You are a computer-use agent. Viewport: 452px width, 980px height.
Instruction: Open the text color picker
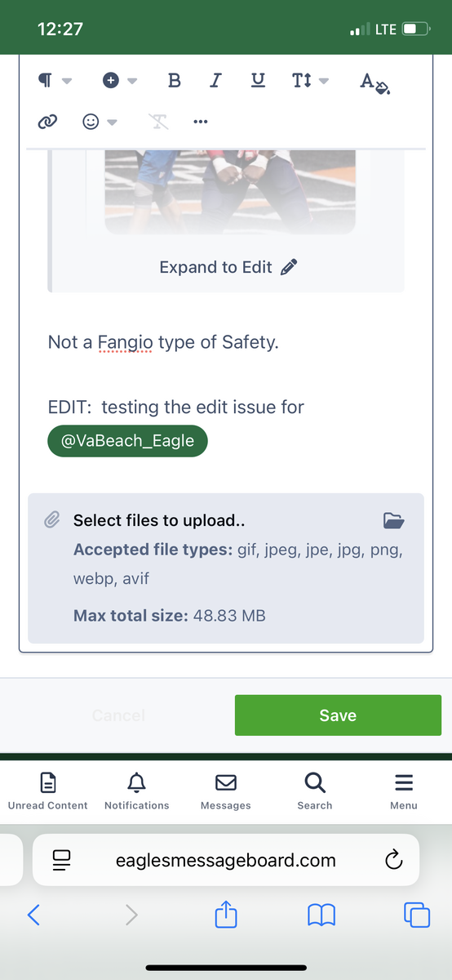(x=375, y=82)
